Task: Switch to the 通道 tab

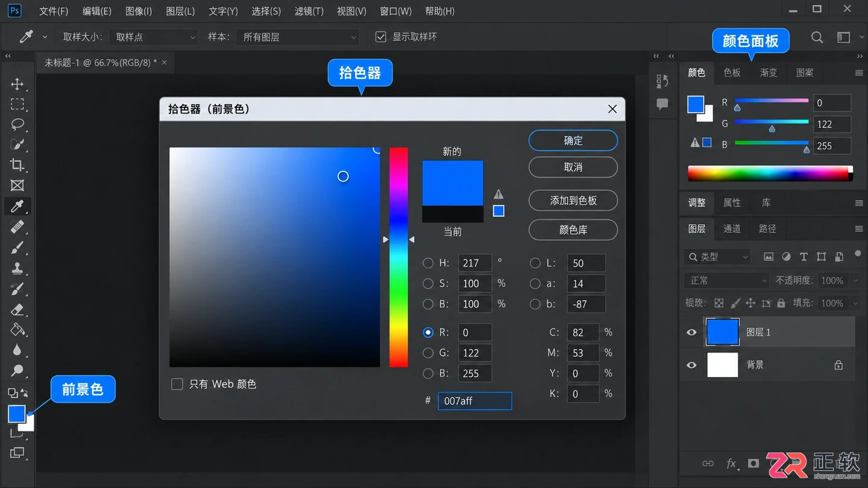Action: [732, 228]
